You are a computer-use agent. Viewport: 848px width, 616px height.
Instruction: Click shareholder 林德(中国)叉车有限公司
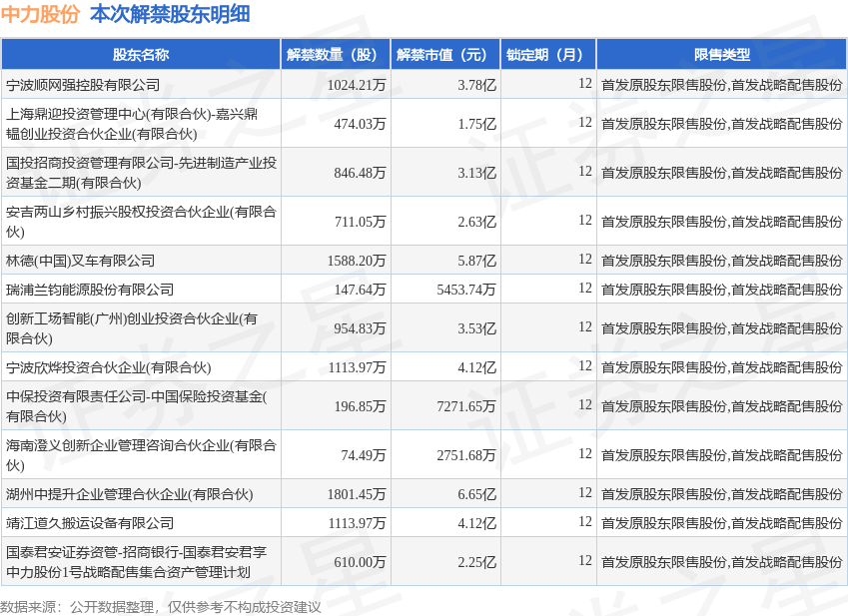[x=80, y=261]
